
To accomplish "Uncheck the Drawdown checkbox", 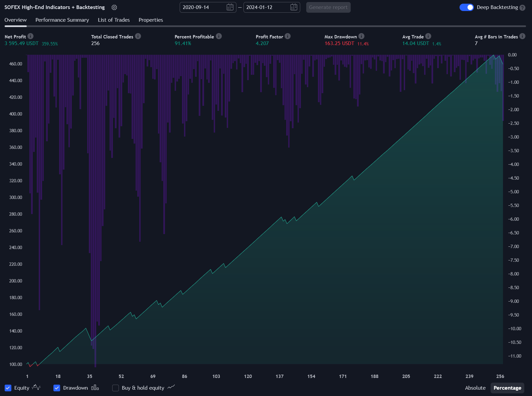I will pos(57,388).
